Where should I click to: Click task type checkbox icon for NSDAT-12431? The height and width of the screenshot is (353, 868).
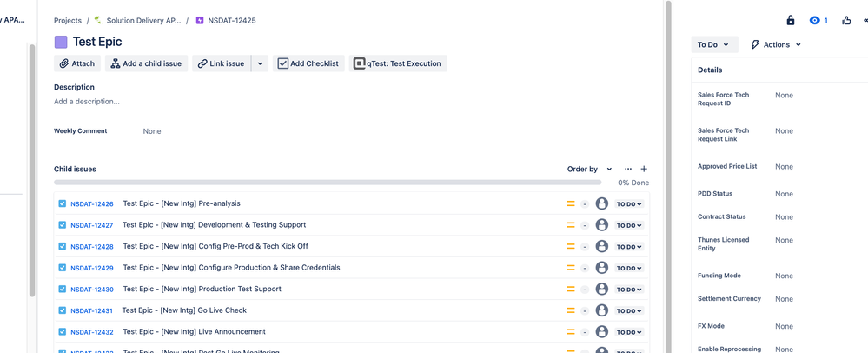[62, 310]
